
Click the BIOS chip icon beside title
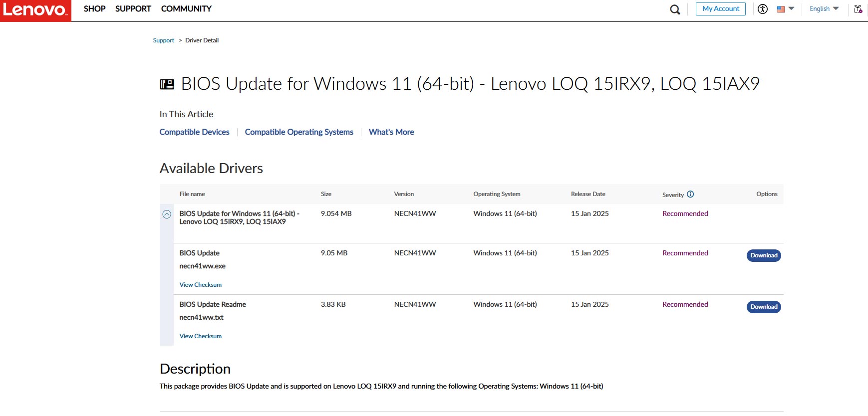point(167,84)
